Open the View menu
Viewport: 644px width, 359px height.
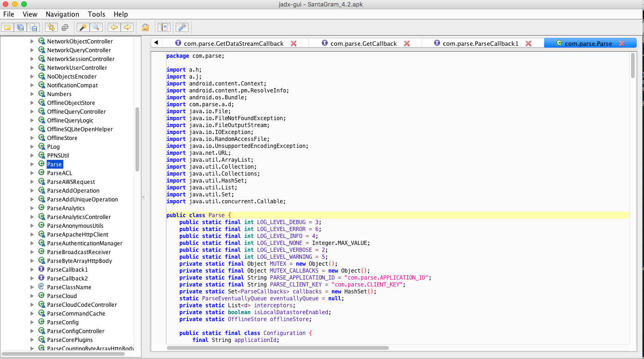30,14
